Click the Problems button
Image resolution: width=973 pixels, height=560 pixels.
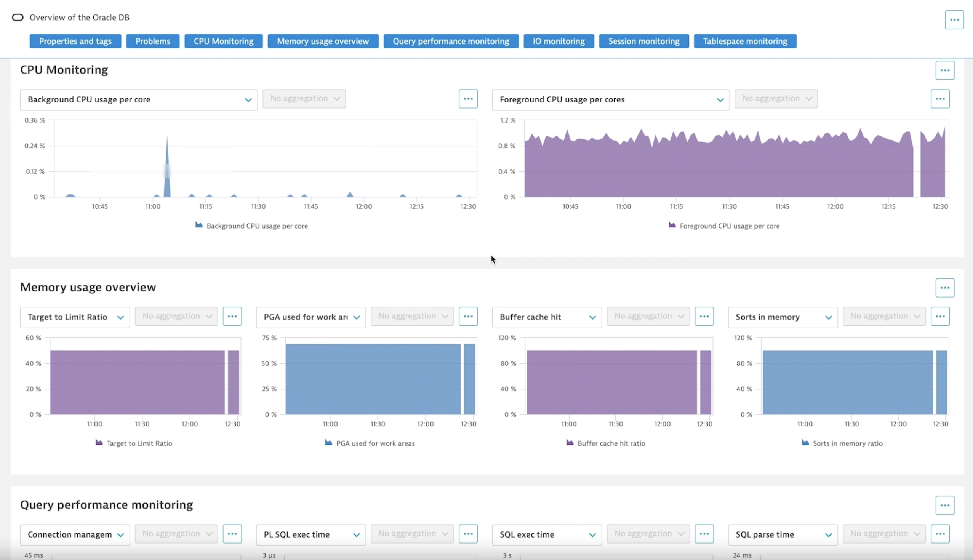tap(153, 41)
